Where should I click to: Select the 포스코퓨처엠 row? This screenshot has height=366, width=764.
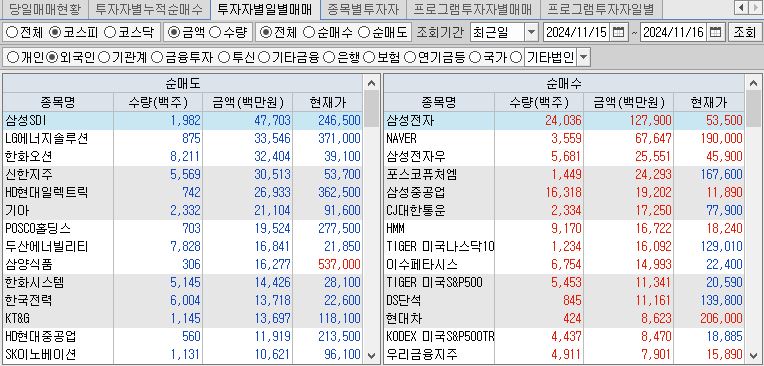tap(564, 174)
